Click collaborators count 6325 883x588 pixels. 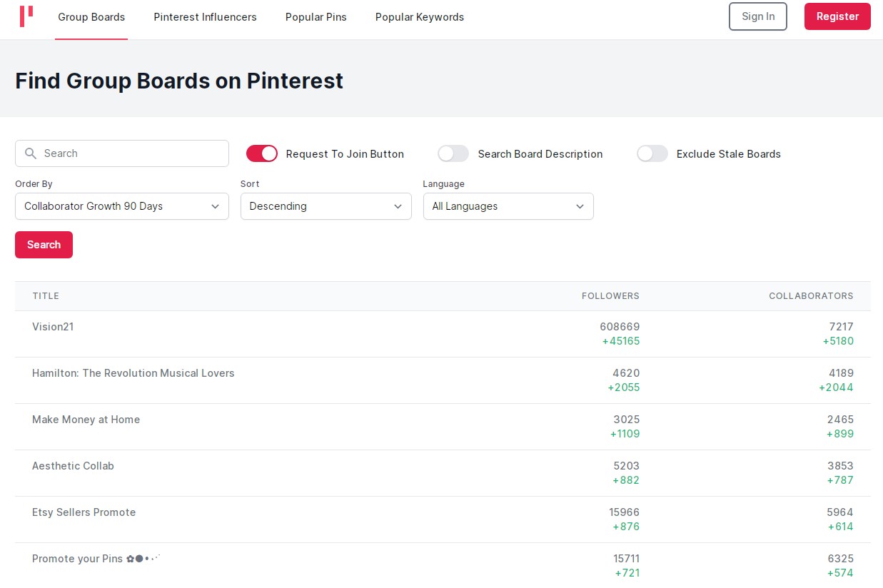840,559
